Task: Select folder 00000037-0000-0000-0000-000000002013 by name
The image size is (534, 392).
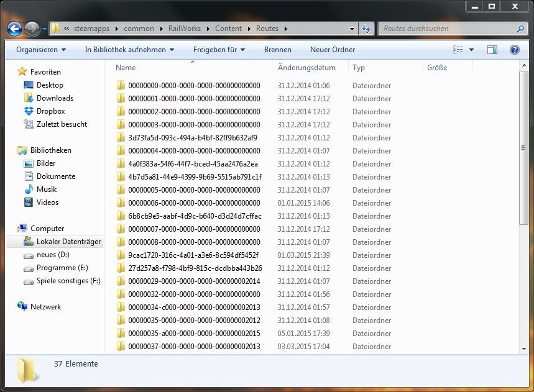Action: (x=194, y=347)
